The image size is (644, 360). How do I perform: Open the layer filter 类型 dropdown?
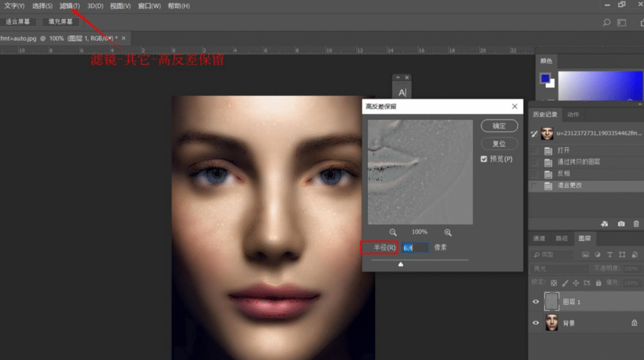click(x=552, y=254)
